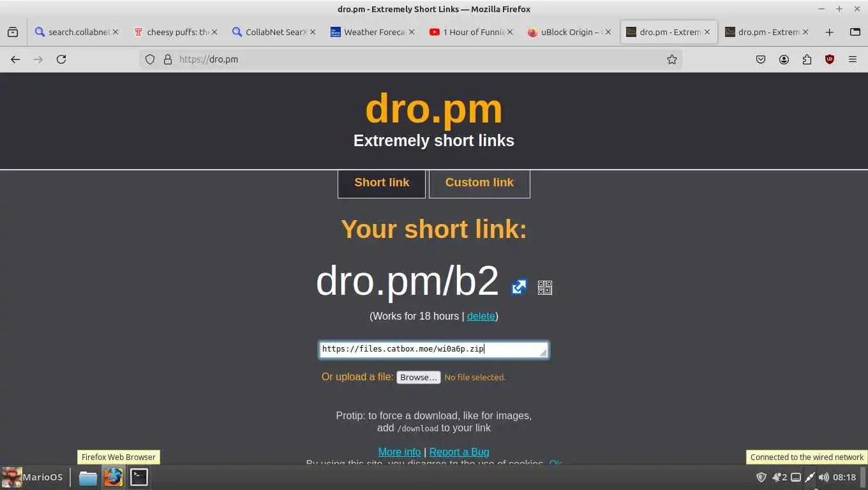This screenshot has height=490, width=868.
Task: List all tabs dropdown
Action: 855,32
